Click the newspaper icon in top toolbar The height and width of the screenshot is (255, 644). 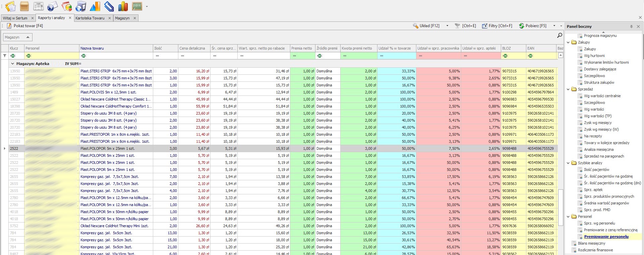38,6
